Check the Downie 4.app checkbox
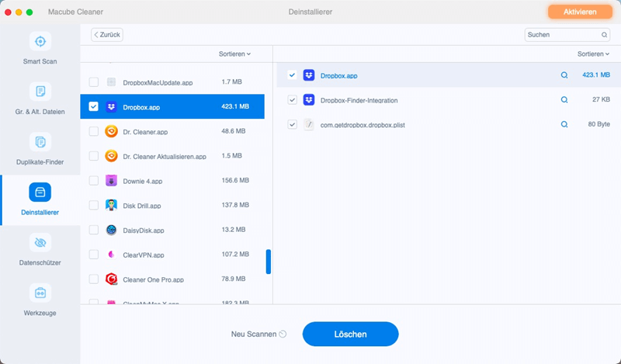This screenshot has width=621, height=364. click(93, 181)
